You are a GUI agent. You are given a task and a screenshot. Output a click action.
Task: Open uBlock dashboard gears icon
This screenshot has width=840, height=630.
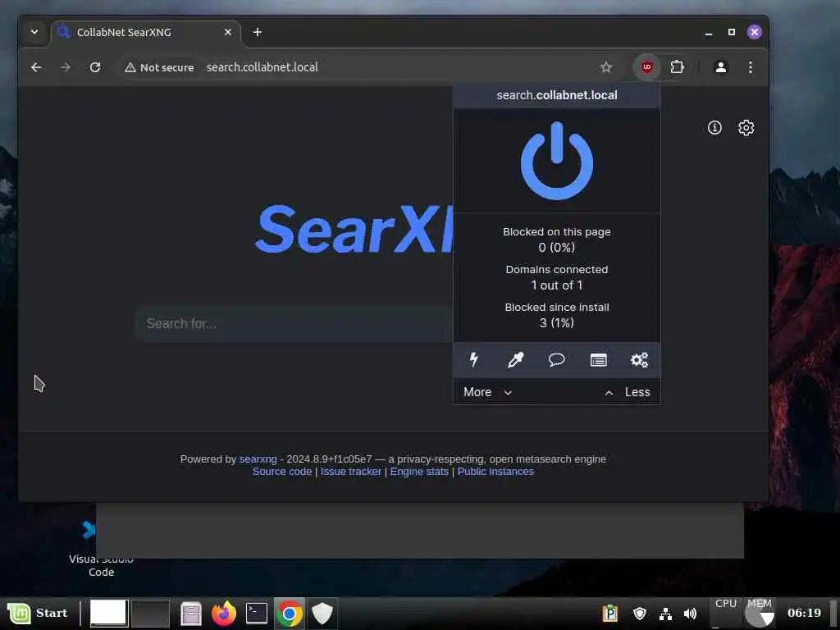click(x=639, y=359)
